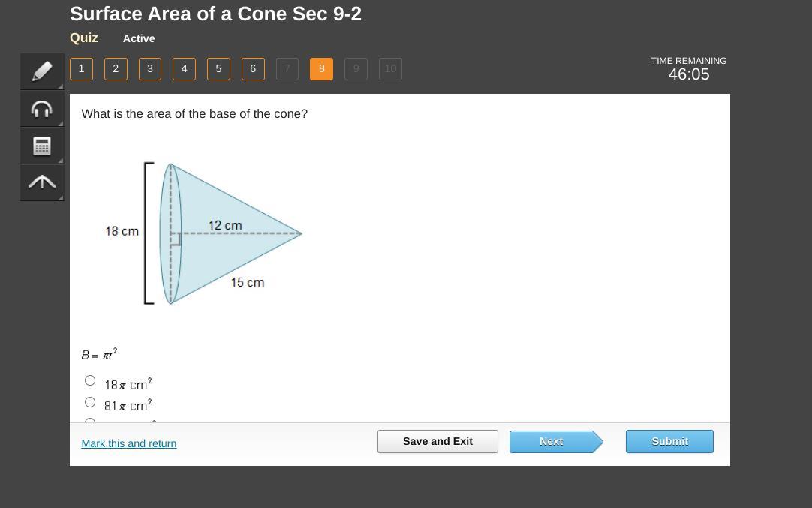Select the 18π cm² radio option
Screen dimensions: 812x508
tap(90, 380)
